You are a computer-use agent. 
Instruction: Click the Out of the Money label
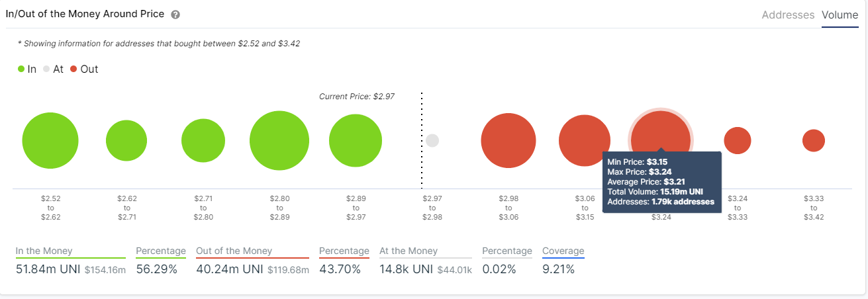pos(234,251)
